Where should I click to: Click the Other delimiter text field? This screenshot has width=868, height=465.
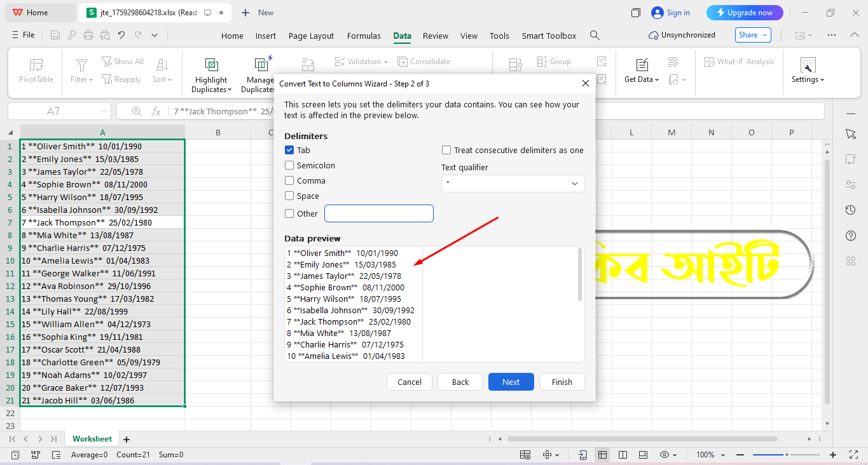point(379,213)
